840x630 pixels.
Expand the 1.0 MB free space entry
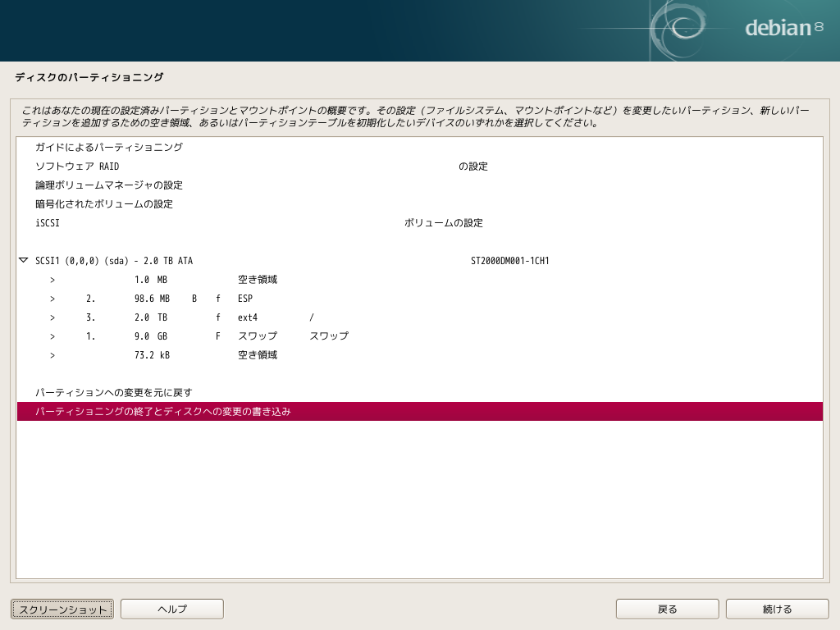coord(52,279)
